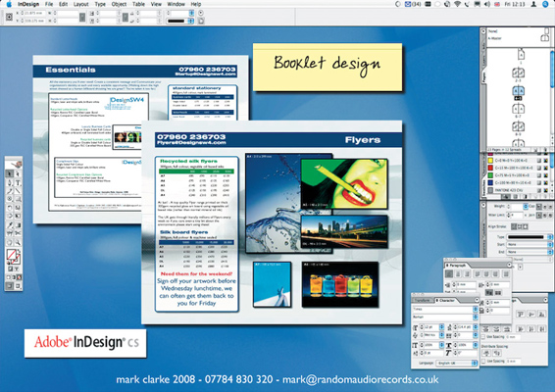555x392 pixels.
Task: Open the stroke Type dropdown
Action: coord(530,237)
